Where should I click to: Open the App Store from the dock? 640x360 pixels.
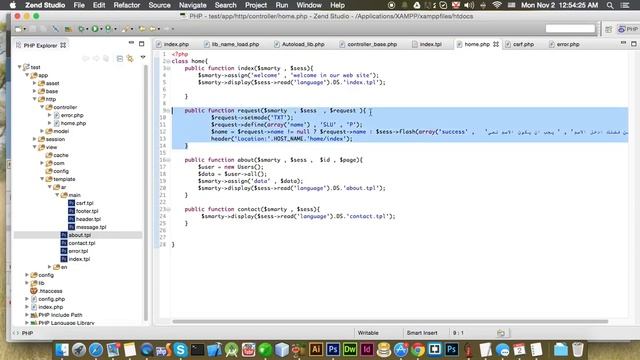click(x=400, y=350)
